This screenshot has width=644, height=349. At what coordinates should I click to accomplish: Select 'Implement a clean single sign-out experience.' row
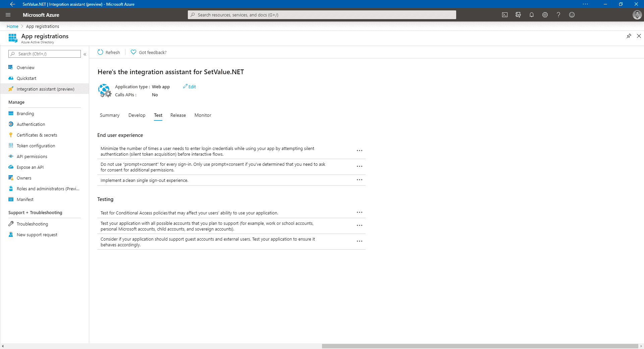click(x=231, y=180)
